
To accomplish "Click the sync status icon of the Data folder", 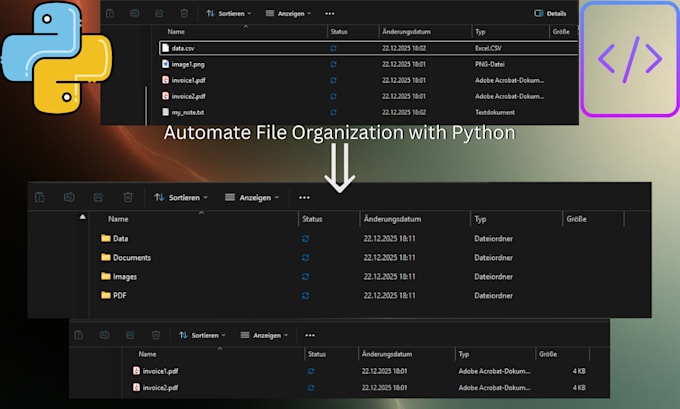I will pos(306,239).
